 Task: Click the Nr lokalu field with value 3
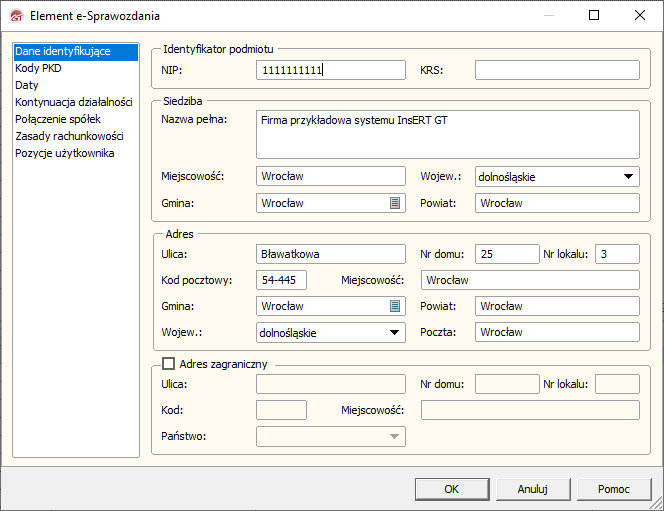coord(617,254)
